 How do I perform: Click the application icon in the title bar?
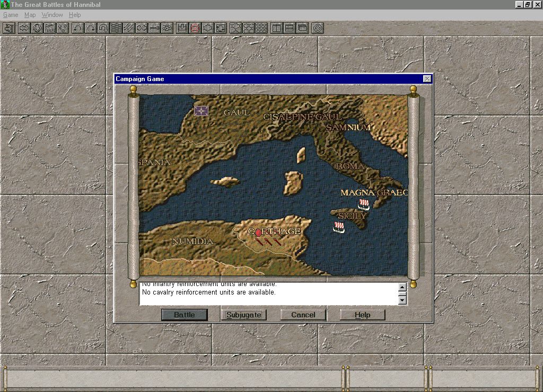[5, 4]
